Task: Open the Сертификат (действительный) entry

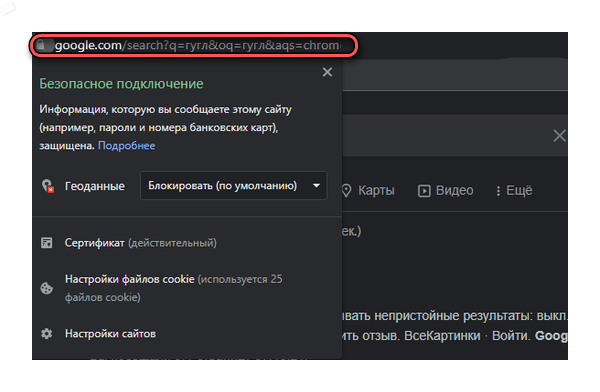Action: pyautogui.click(x=140, y=243)
